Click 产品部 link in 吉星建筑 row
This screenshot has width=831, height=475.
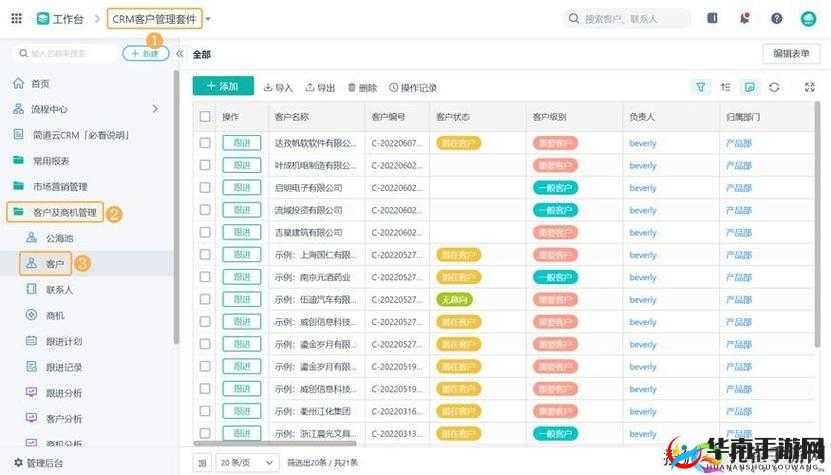[739, 233]
